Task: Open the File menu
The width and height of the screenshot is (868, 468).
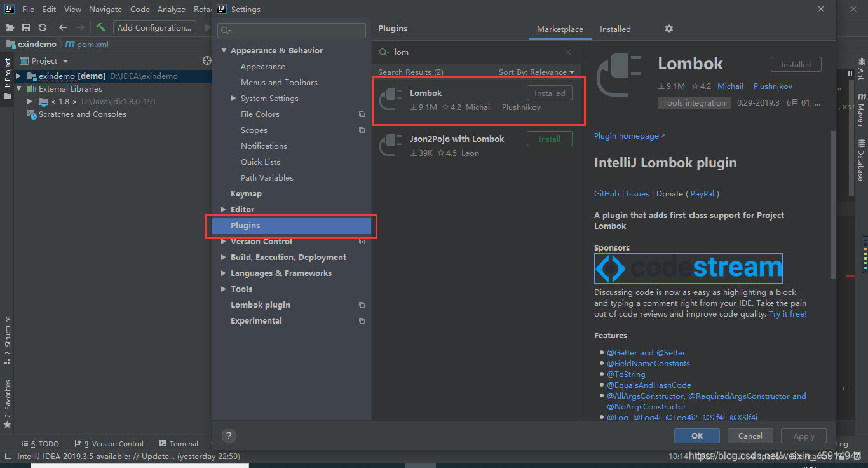Action: pos(28,10)
